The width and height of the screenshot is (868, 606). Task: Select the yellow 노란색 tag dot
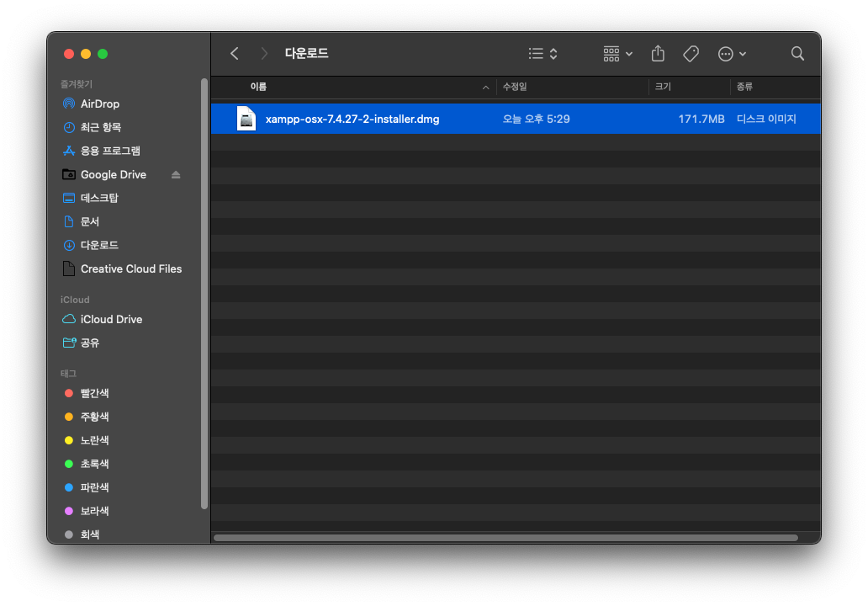point(69,440)
